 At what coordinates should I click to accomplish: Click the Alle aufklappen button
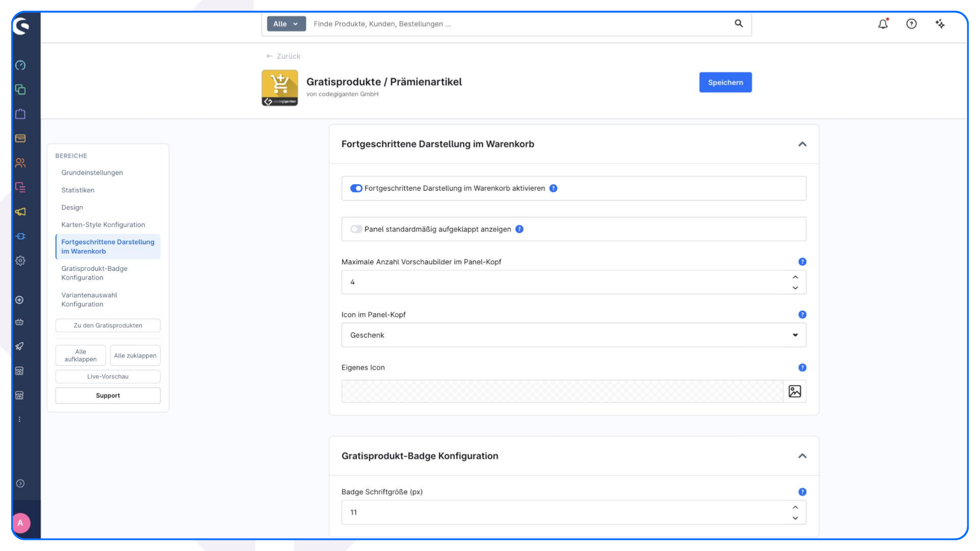pos(81,356)
